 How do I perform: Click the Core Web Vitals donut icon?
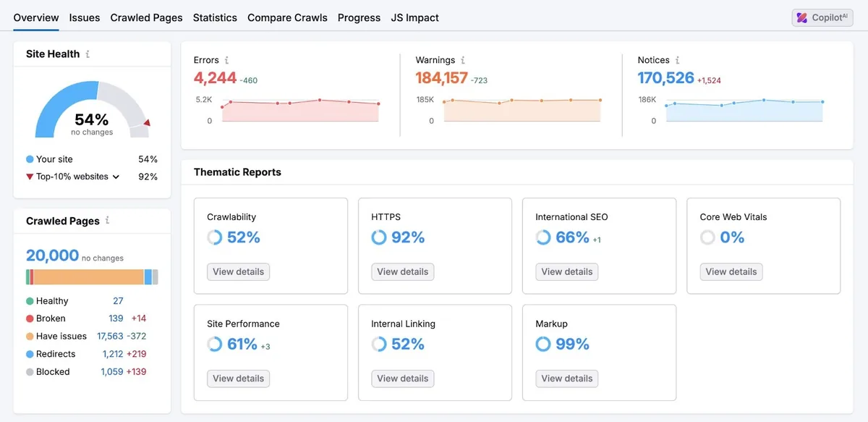[707, 237]
